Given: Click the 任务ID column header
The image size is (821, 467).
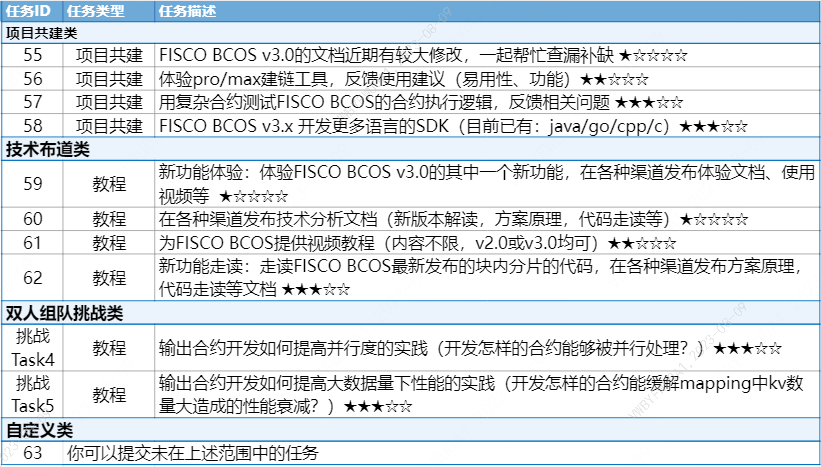Looking at the screenshot, I should (31, 11).
